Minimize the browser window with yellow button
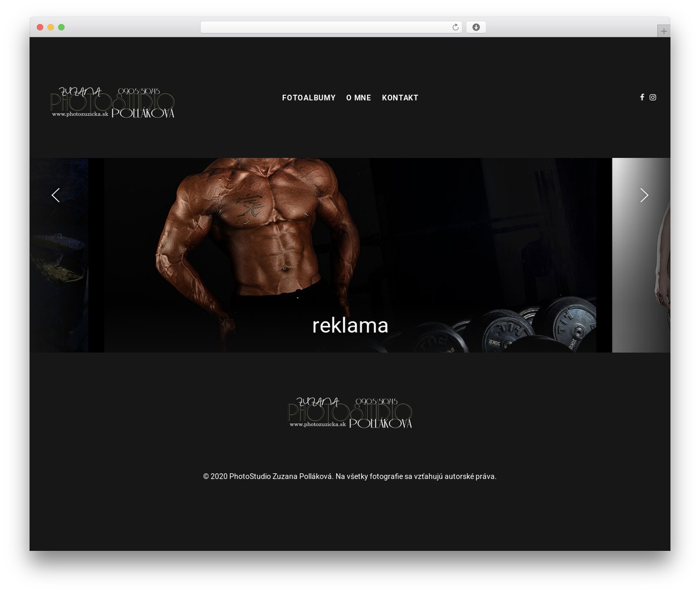 point(50,27)
